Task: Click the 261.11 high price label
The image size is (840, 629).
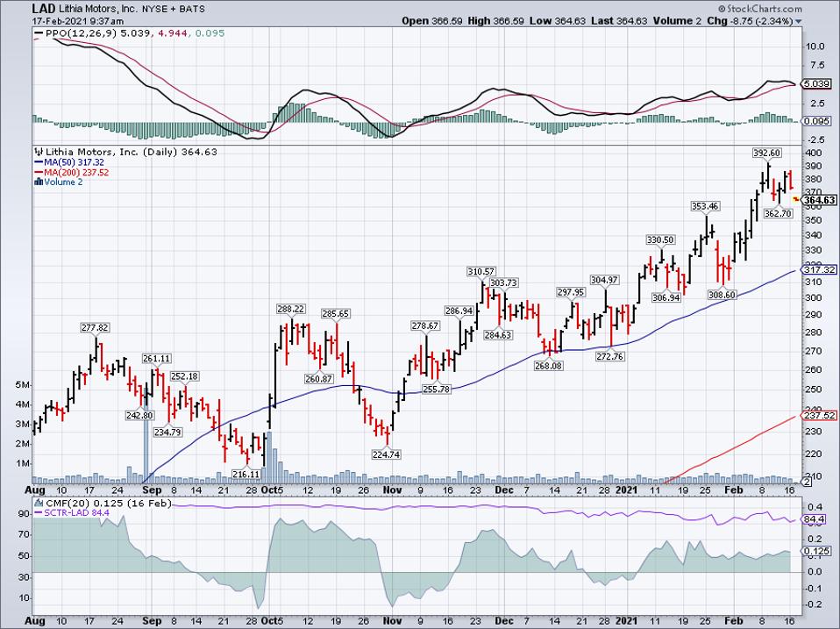Action: 156,359
